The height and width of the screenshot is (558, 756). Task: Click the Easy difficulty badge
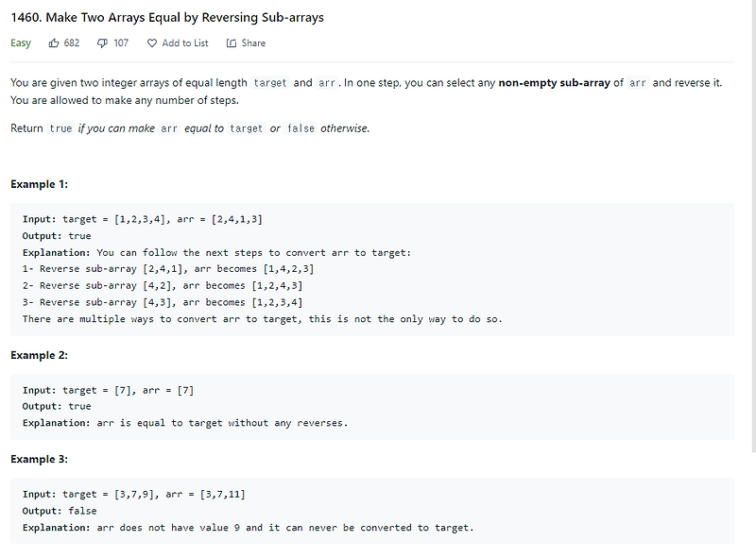point(21,42)
